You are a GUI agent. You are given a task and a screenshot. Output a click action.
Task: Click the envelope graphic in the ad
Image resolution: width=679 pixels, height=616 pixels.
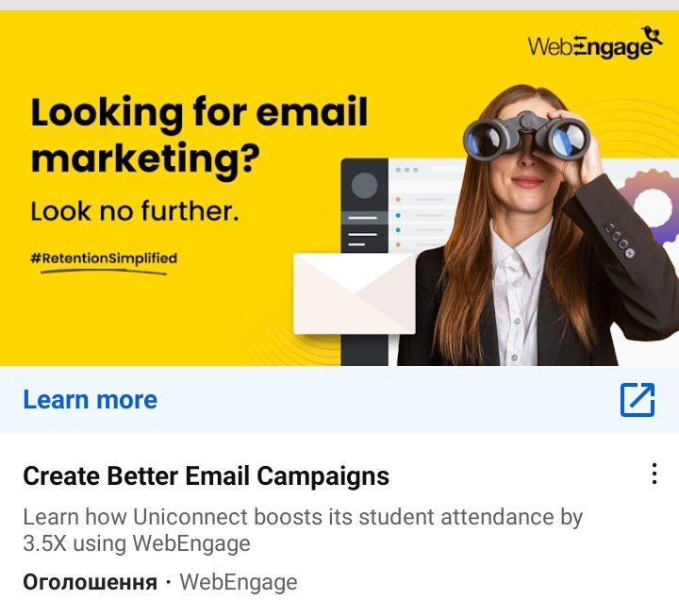[x=355, y=294]
